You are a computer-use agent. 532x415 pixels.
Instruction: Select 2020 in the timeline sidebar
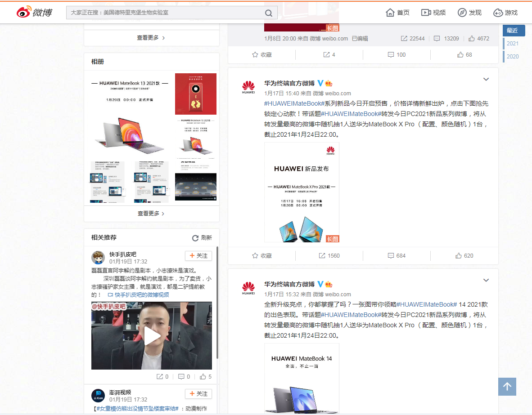513,57
